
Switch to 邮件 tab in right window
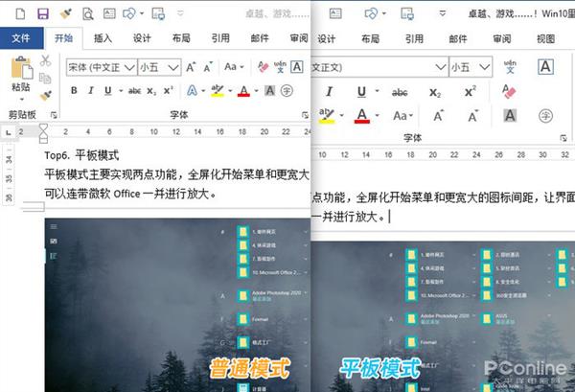(458, 39)
